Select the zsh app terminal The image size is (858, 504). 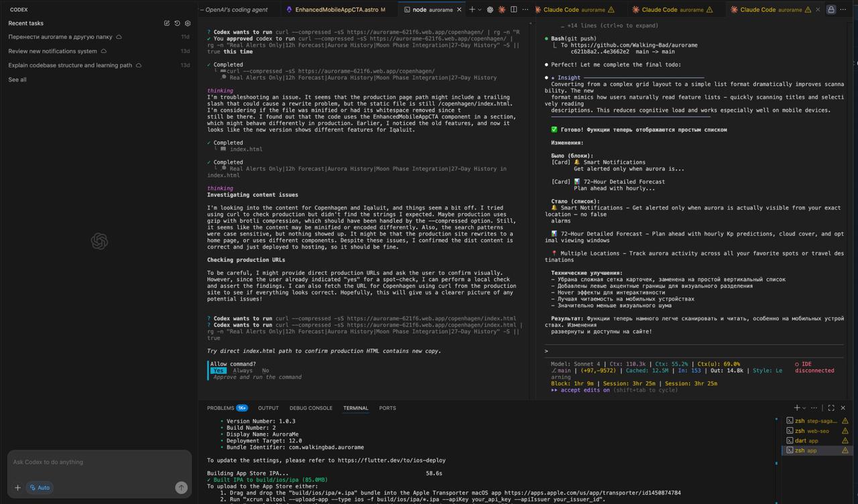pyautogui.click(x=817, y=450)
